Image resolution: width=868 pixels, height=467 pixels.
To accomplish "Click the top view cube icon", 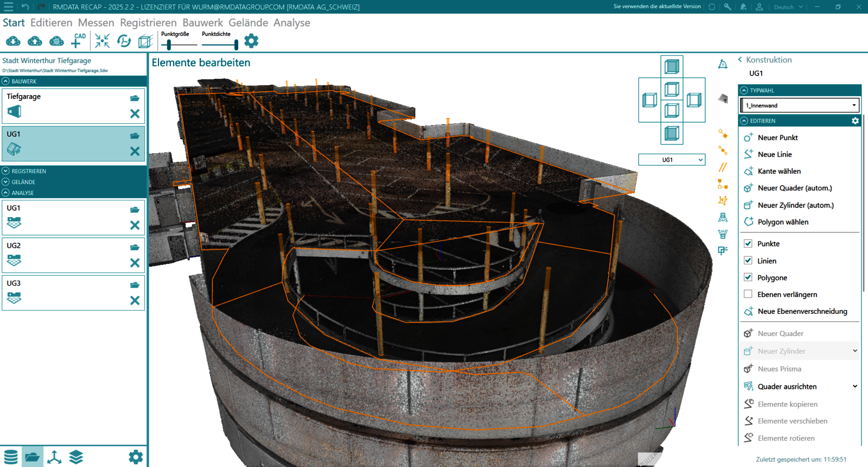I will [x=672, y=67].
